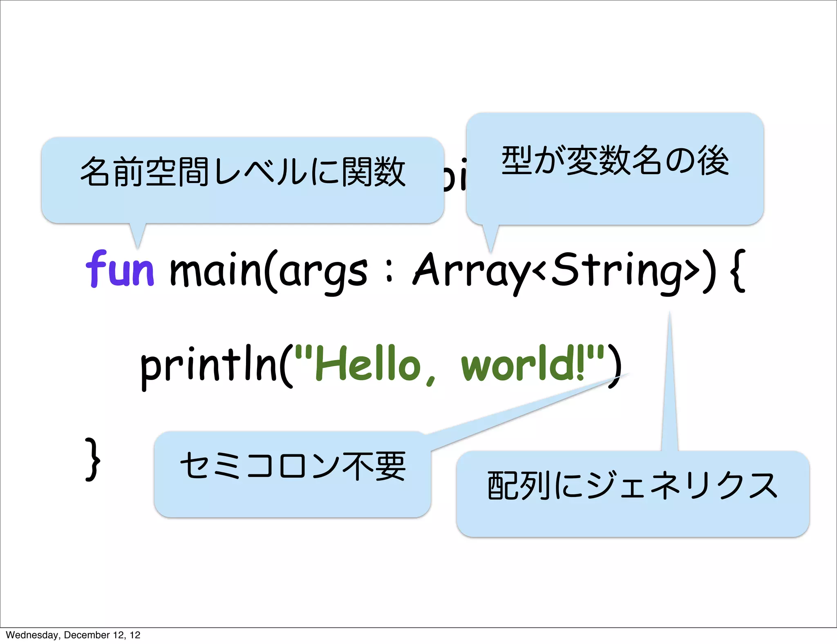Click the colon between args and Array
The width and height of the screenshot is (837, 644).
389,271
